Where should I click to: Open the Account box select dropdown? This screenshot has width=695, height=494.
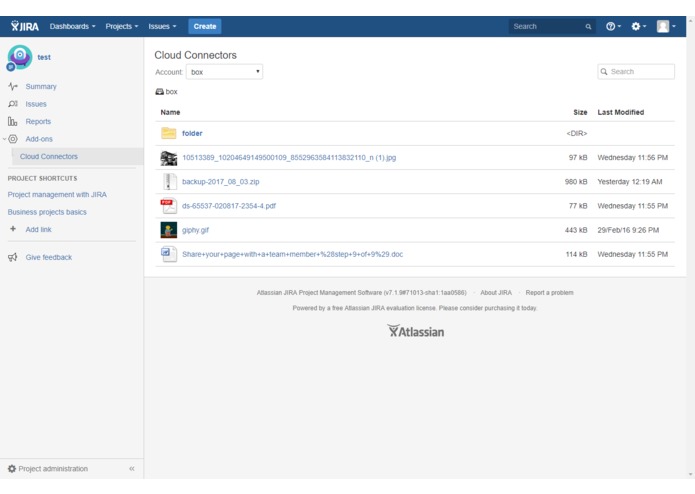click(x=224, y=72)
